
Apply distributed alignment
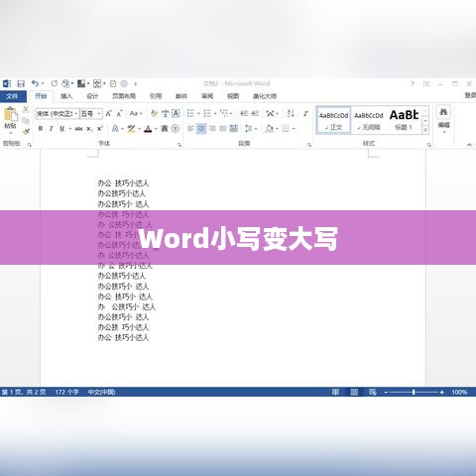point(234,129)
